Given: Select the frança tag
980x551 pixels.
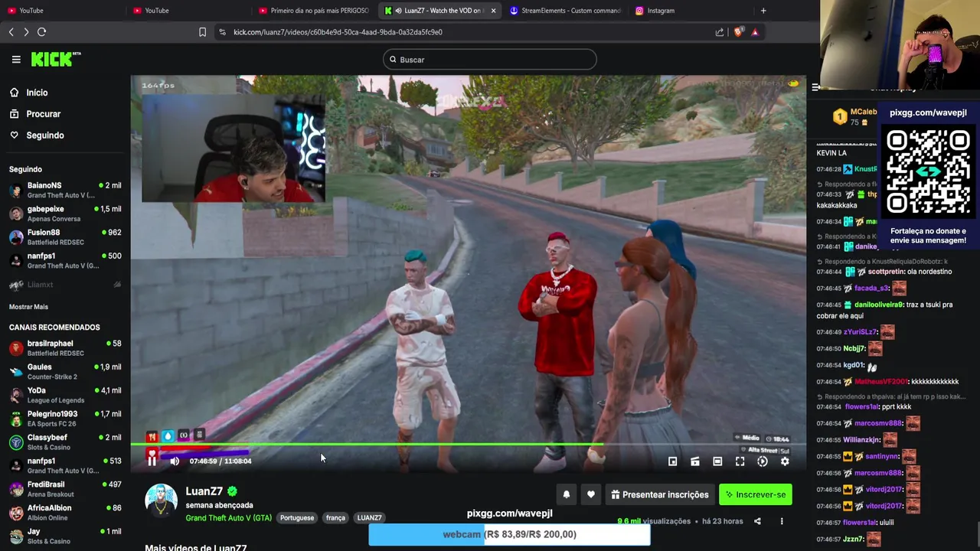Looking at the screenshot, I should tap(335, 518).
